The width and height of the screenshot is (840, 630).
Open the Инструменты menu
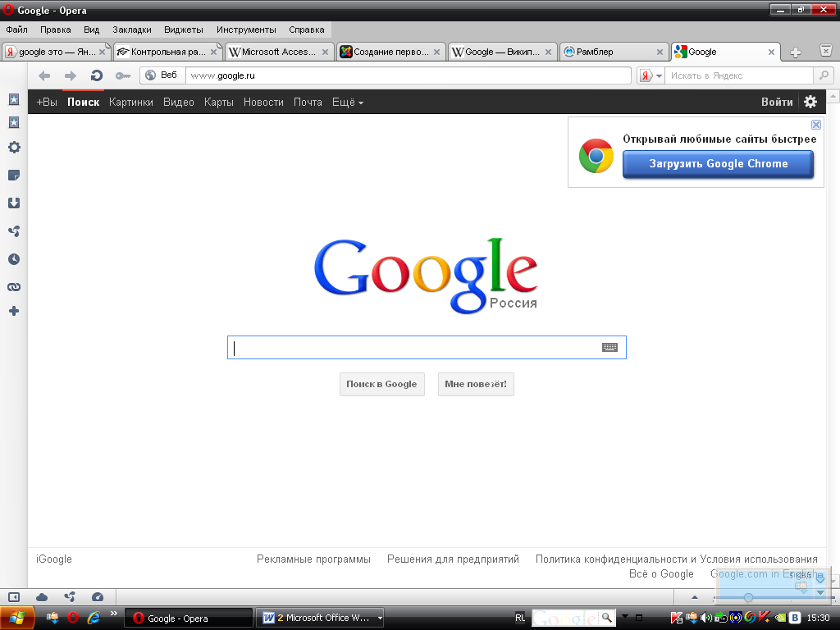(246, 30)
